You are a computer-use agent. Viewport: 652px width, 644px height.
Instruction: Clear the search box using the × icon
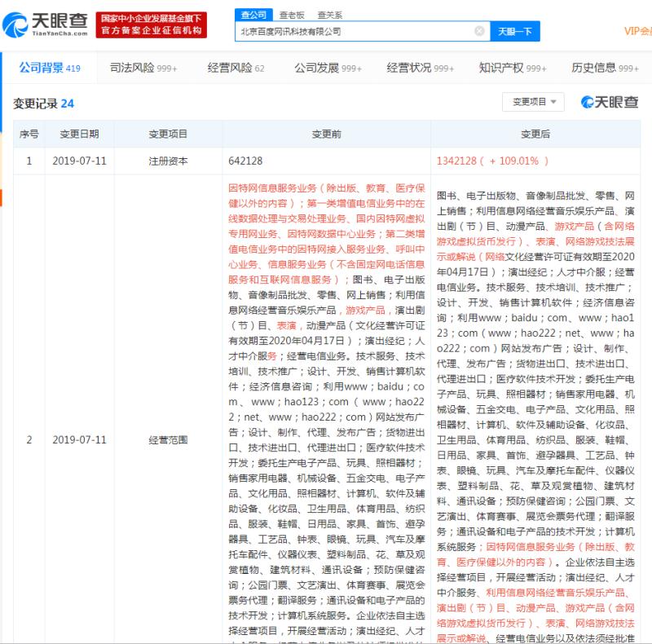coord(479,29)
